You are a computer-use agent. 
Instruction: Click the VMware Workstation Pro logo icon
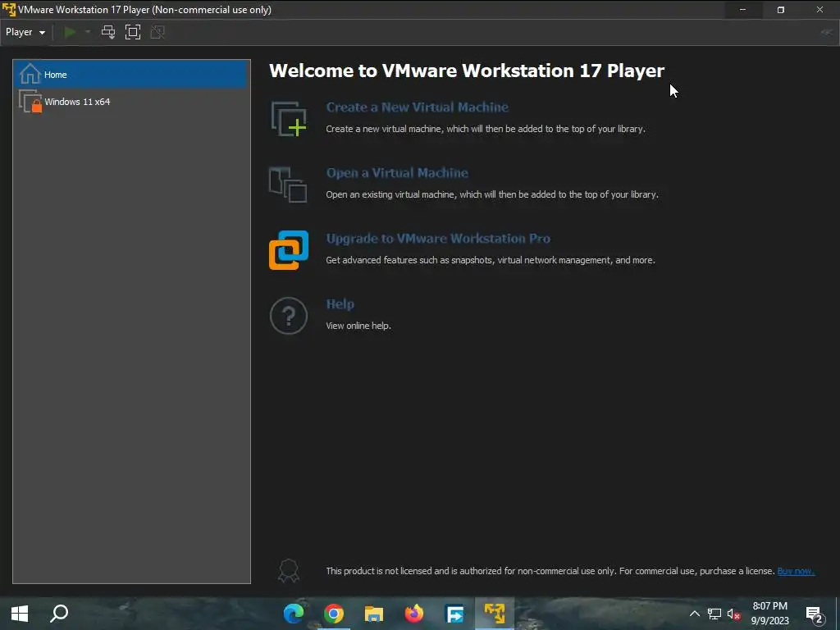point(289,250)
